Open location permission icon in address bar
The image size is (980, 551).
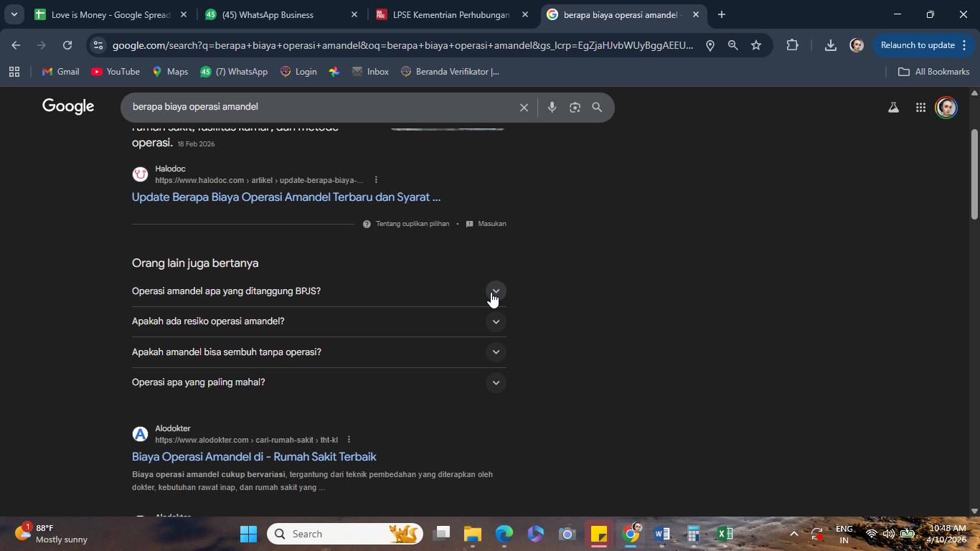pos(710,45)
